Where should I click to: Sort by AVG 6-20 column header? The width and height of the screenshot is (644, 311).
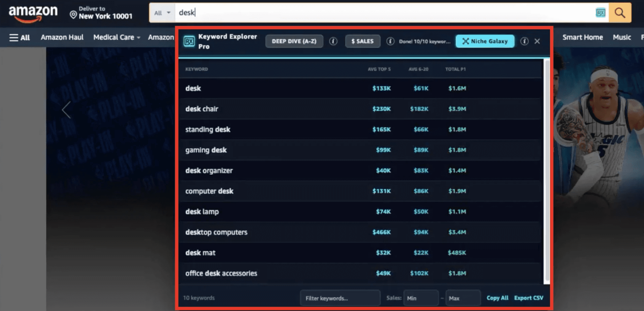point(418,69)
